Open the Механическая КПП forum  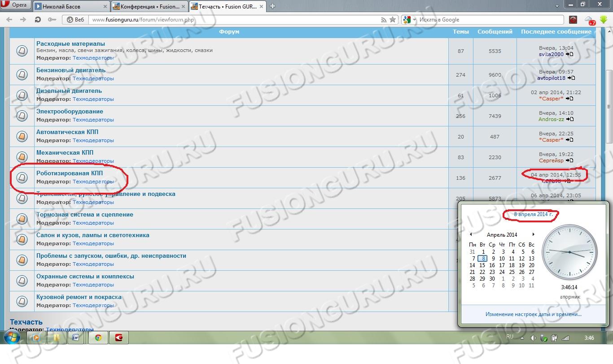65,152
